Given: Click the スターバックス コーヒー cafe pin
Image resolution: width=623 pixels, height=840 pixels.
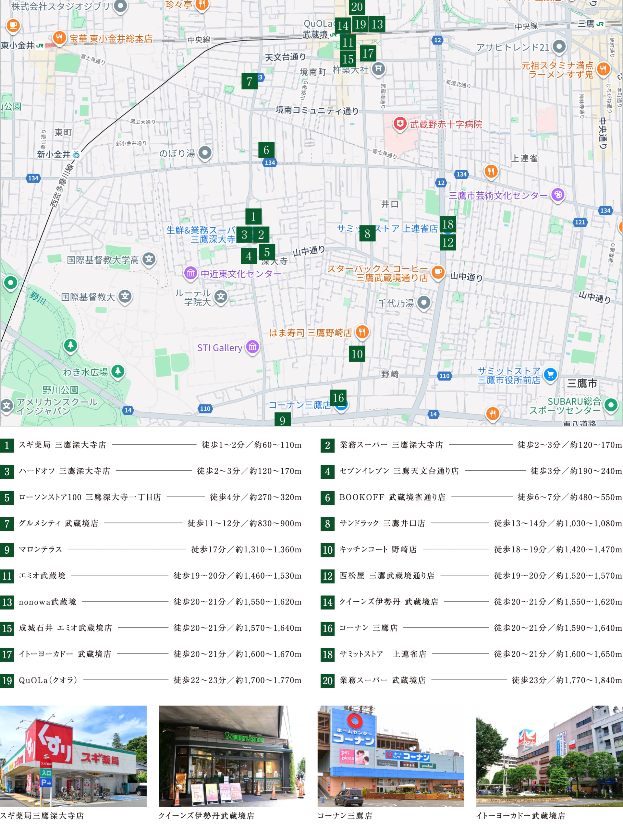Looking at the screenshot, I should coord(438,272).
